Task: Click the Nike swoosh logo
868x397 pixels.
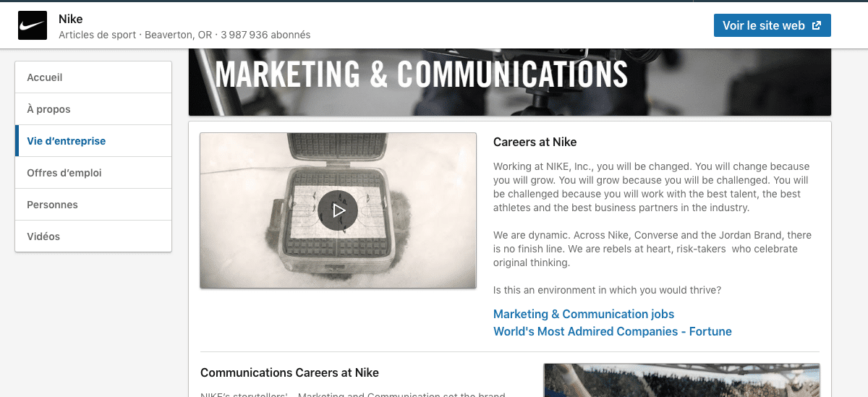Action: [33, 25]
